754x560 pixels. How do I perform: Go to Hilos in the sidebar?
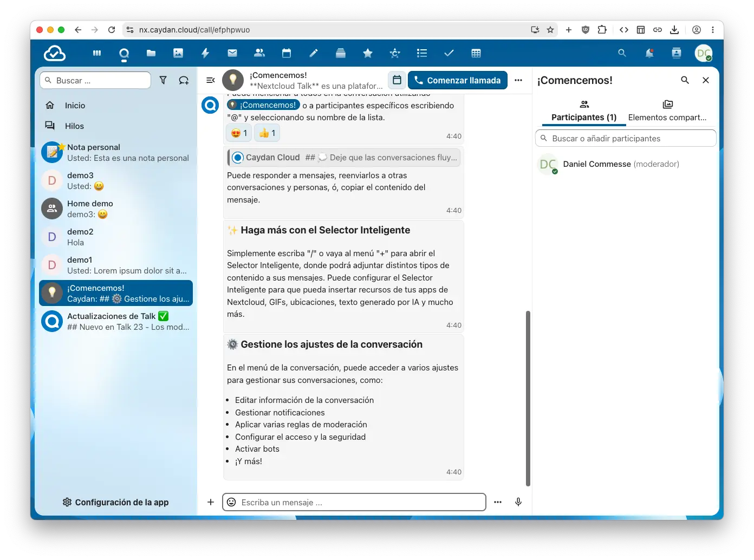(116, 126)
